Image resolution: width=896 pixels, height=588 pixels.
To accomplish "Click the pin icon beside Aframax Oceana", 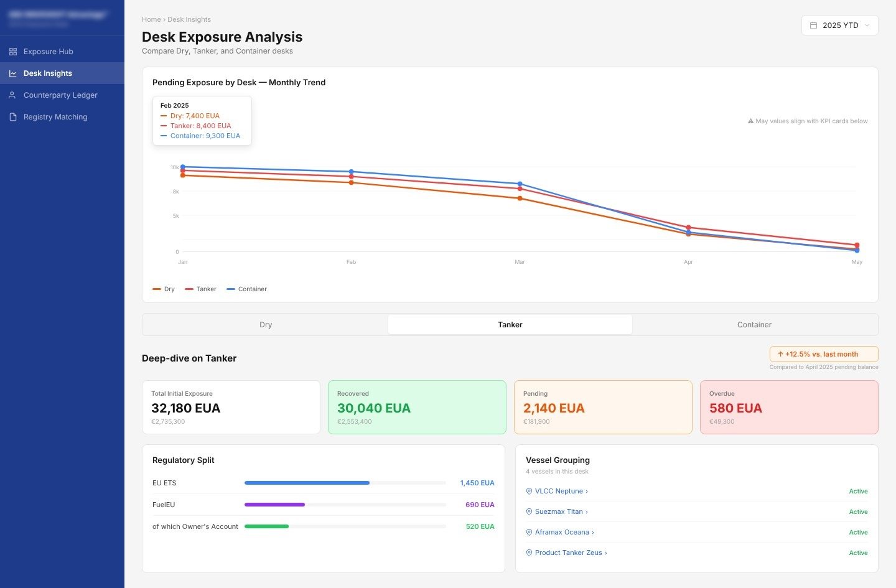I will pos(529,532).
